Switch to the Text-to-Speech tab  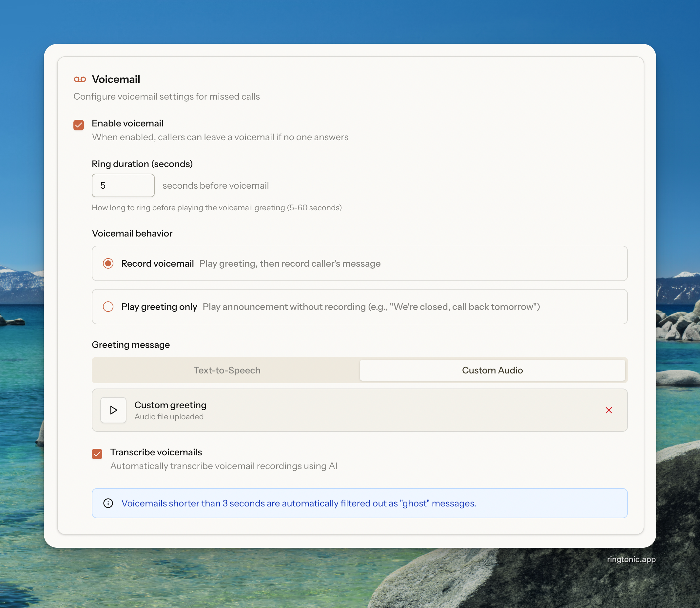pyautogui.click(x=227, y=370)
